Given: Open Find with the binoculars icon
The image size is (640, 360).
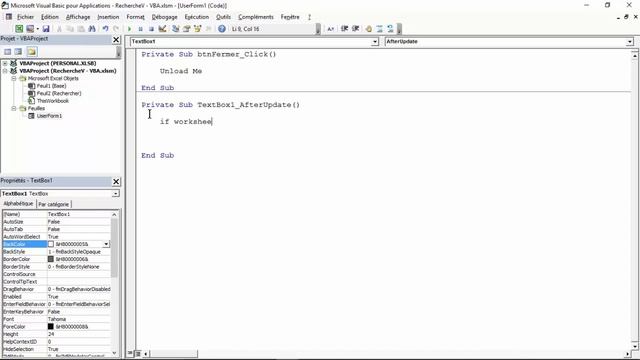Looking at the screenshot, I should pyautogui.click(x=92, y=29).
